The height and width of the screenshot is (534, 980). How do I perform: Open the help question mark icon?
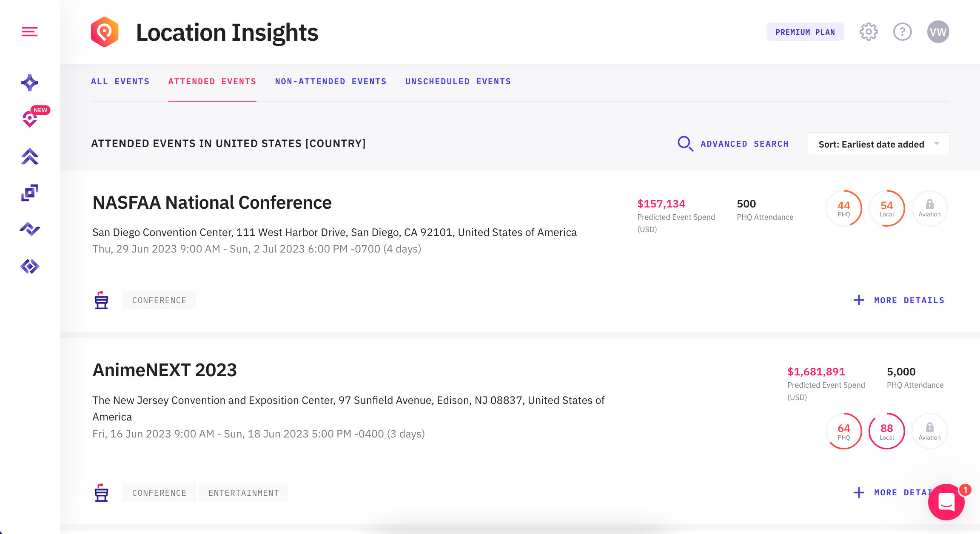point(902,32)
